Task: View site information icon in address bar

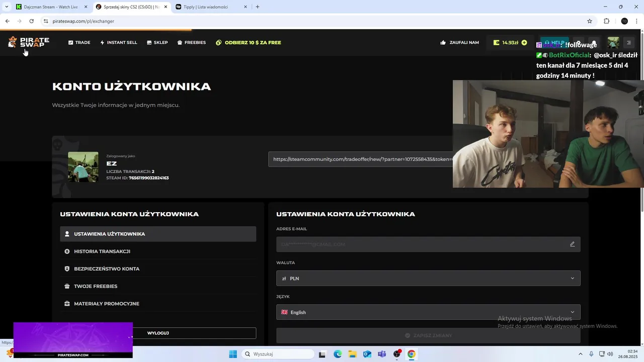Action: click(46, 21)
